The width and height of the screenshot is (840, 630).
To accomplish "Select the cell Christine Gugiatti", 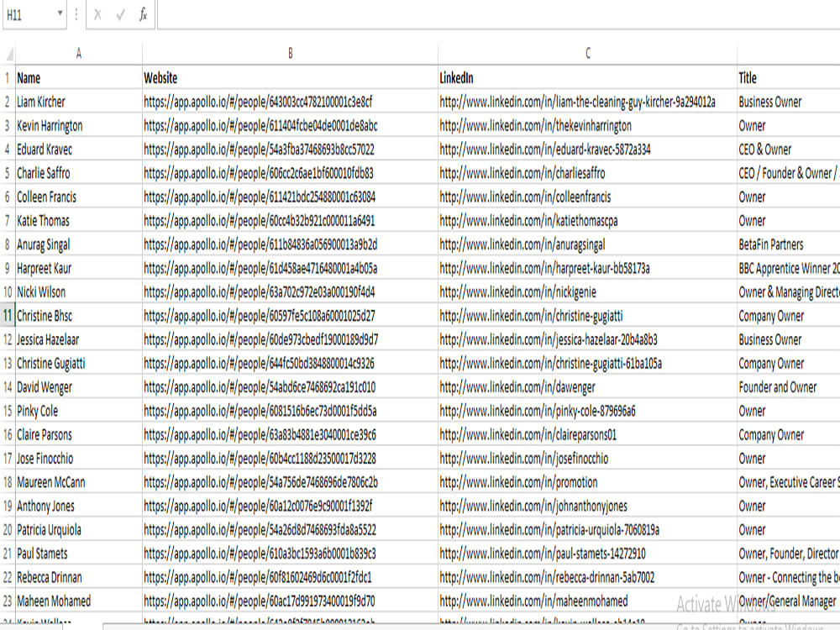I will [79, 363].
